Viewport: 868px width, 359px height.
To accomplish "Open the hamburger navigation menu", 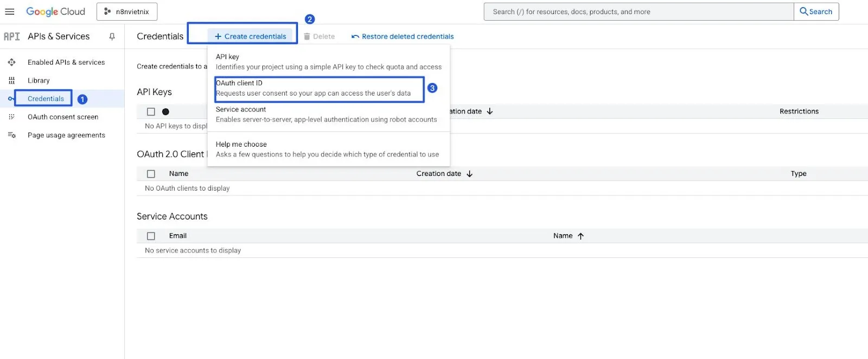I will 10,11.
